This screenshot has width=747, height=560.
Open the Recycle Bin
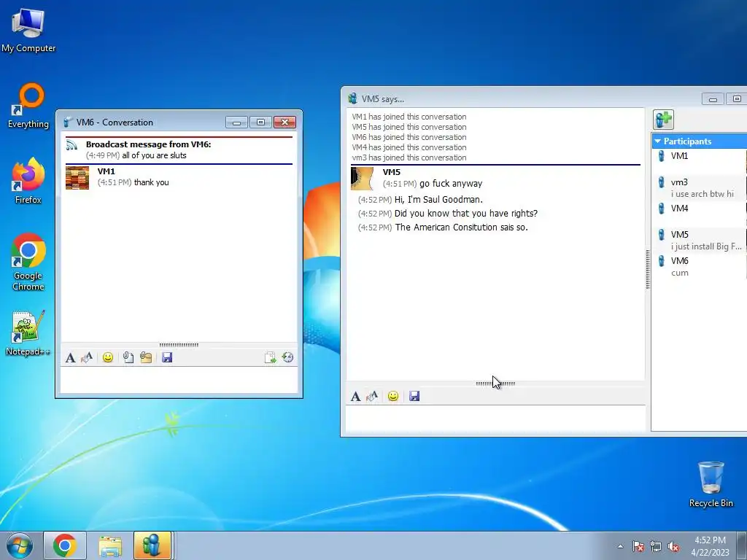711,484
